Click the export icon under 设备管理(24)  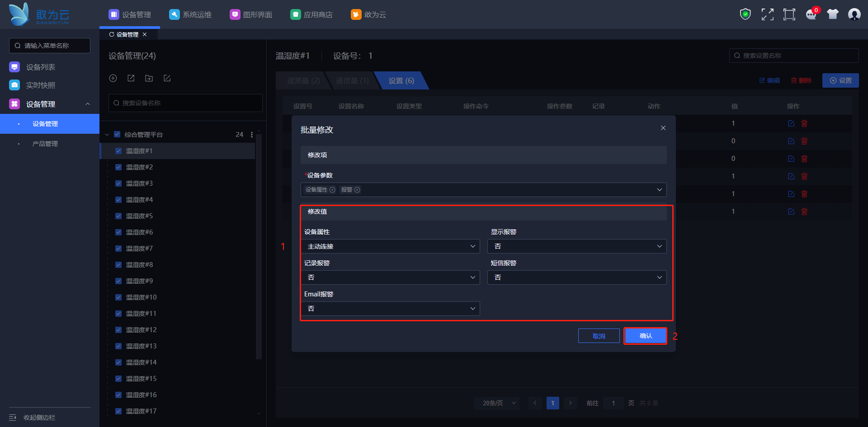[x=131, y=78]
